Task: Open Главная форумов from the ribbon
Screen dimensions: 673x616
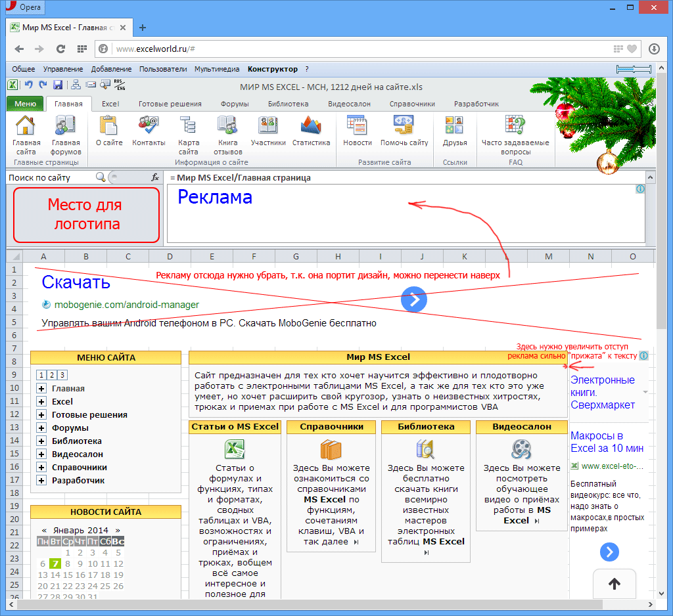Action: pos(65,125)
